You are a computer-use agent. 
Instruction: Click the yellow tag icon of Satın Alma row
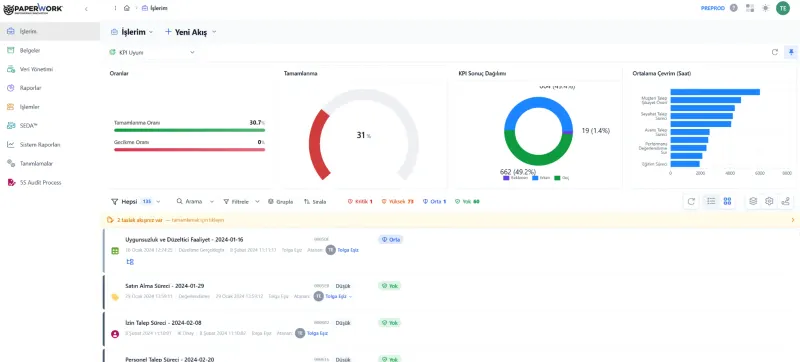click(x=115, y=297)
